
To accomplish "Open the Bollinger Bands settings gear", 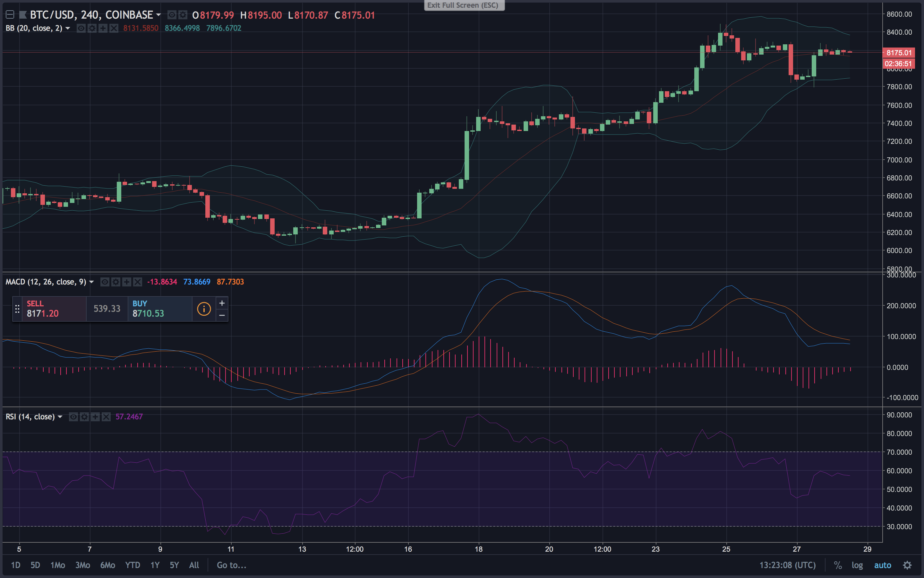I will tap(92, 28).
